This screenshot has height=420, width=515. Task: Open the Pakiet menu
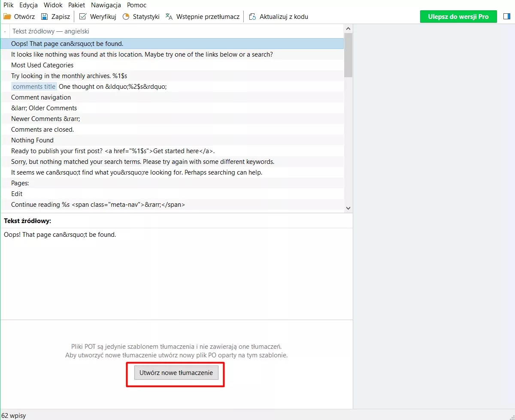[x=77, y=5]
